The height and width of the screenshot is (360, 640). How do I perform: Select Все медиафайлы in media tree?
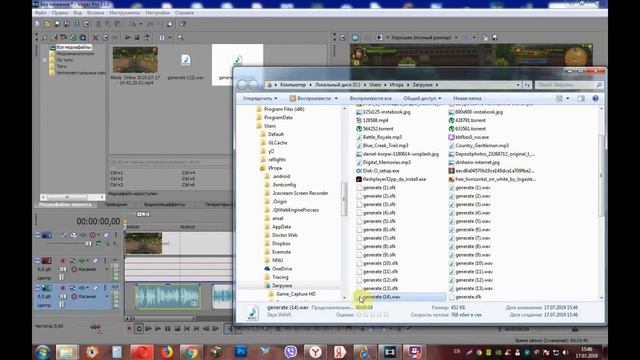pos(73,47)
